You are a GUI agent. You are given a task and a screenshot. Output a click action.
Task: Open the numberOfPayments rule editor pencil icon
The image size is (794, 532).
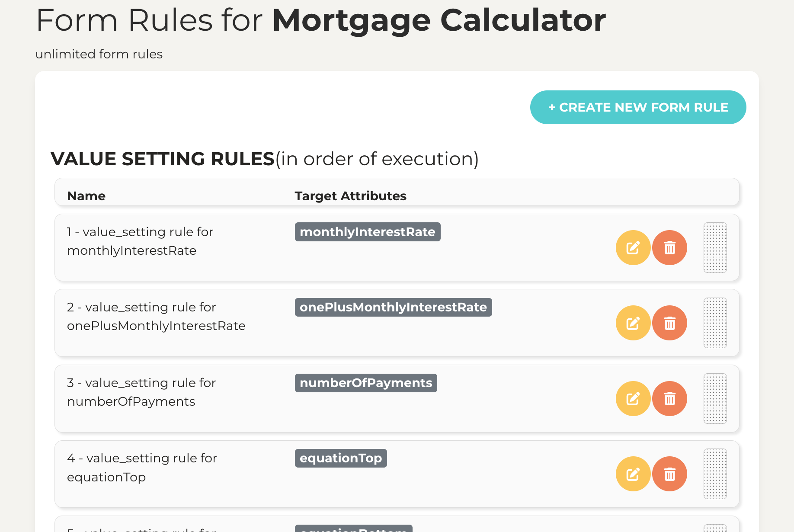tap(633, 398)
